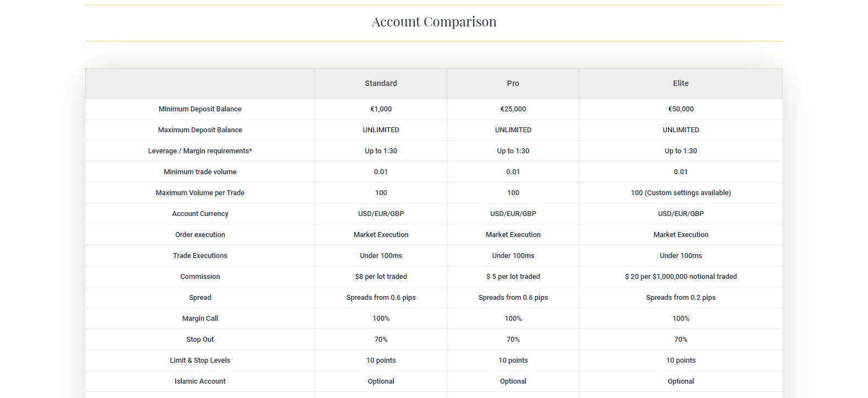
Task: Click UNLIMITED in the Pro column
Action: (x=513, y=130)
